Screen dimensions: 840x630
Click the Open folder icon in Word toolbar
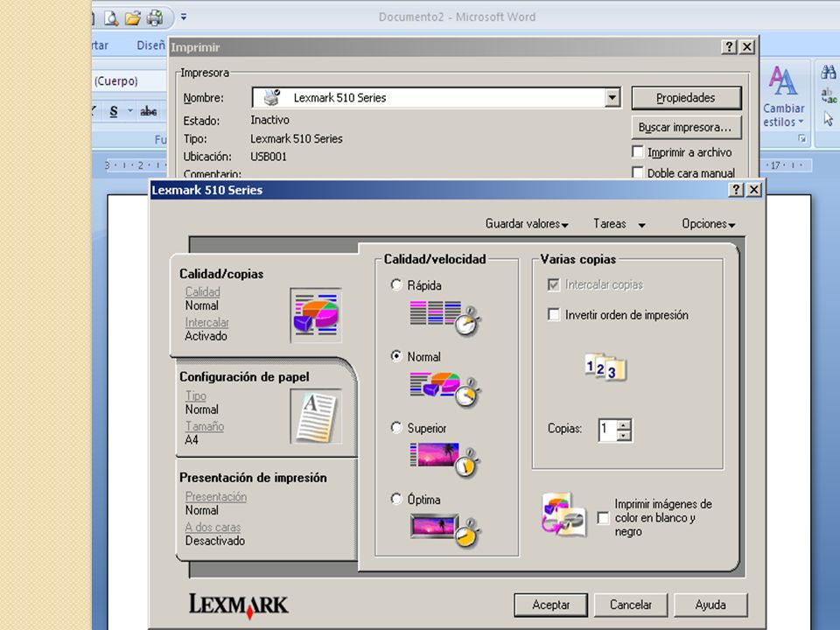click(x=132, y=18)
